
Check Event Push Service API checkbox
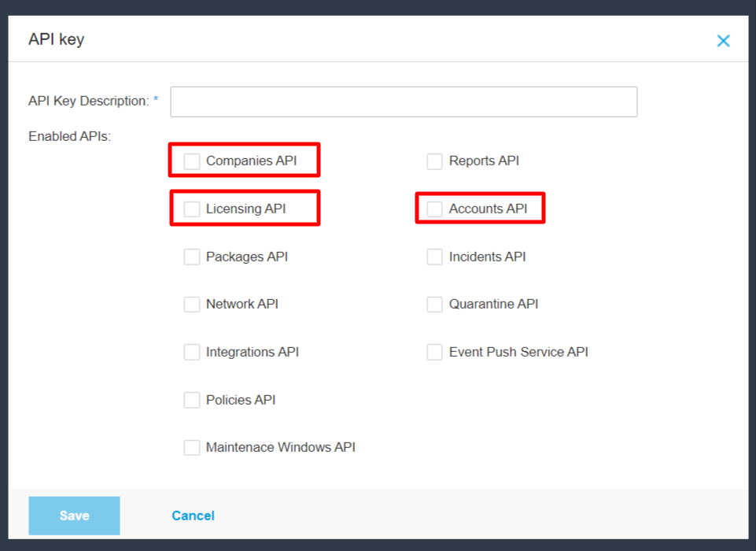434,352
